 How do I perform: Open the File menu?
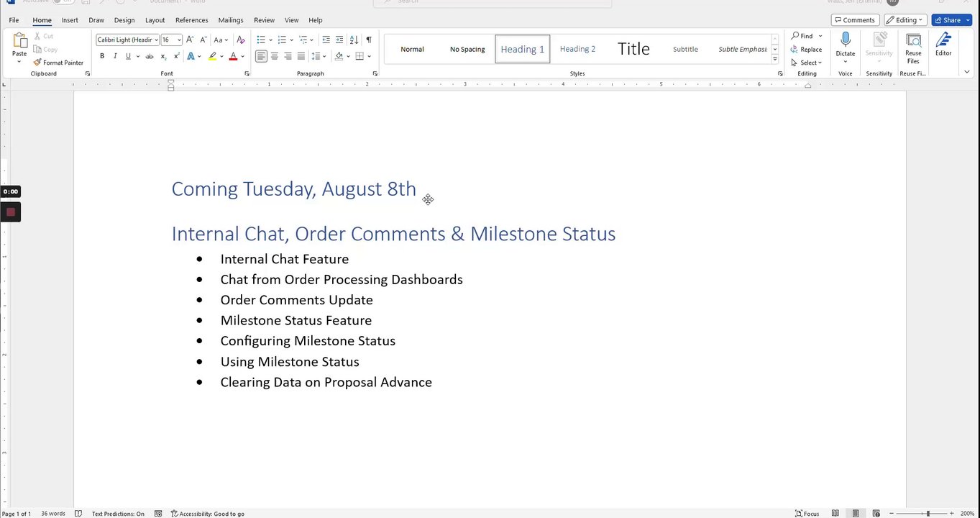[x=14, y=20]
